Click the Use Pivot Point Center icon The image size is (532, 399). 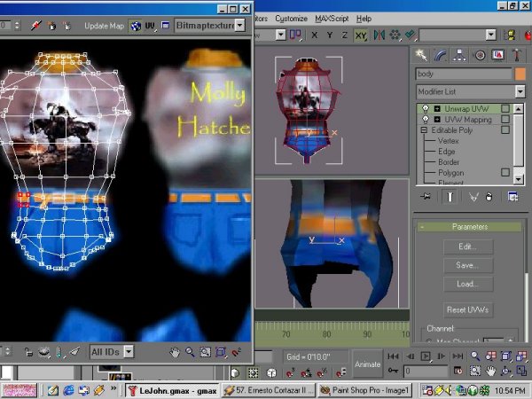point(295,35)
